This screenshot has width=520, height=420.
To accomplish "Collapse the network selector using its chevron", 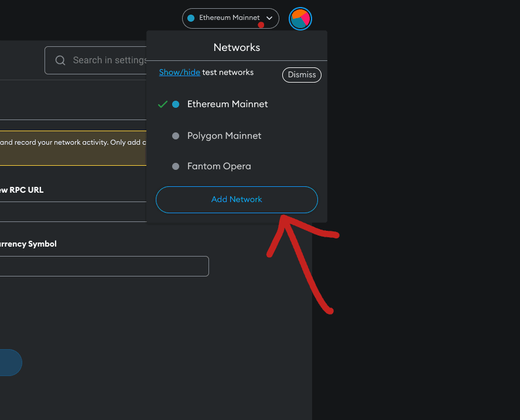I will [x=270, y=18].
